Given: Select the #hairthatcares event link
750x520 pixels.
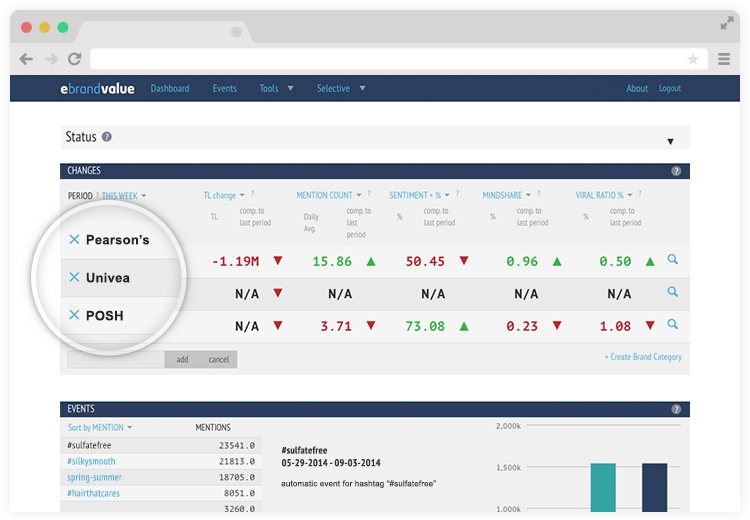Looking at the screenshot, I should [93, 493].
